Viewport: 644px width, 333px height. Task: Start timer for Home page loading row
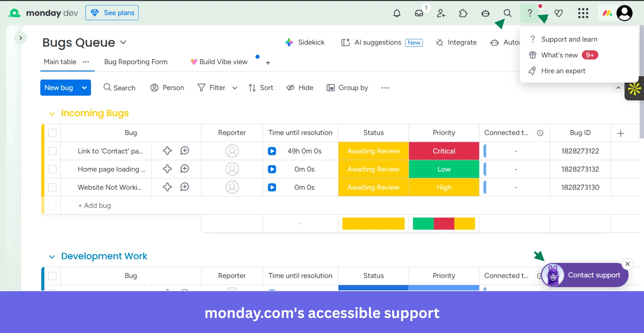click(272, 169)
